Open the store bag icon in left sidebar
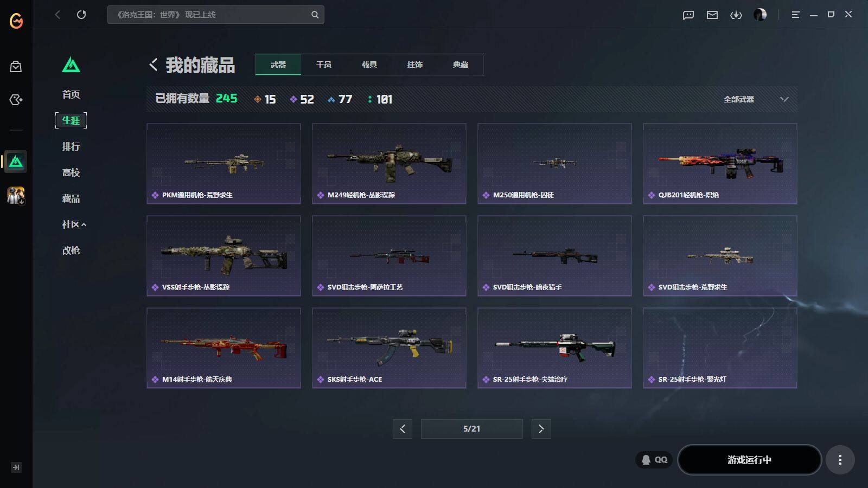 coord(16,67)
